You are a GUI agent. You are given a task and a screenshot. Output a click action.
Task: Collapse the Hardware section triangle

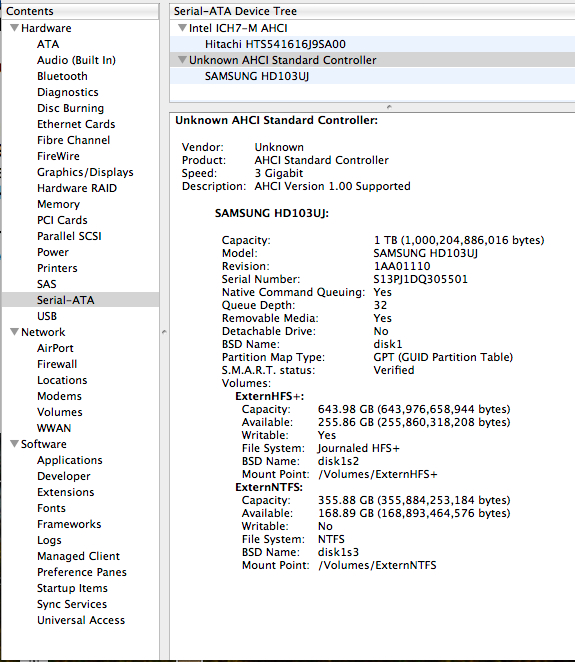point(14,28)
